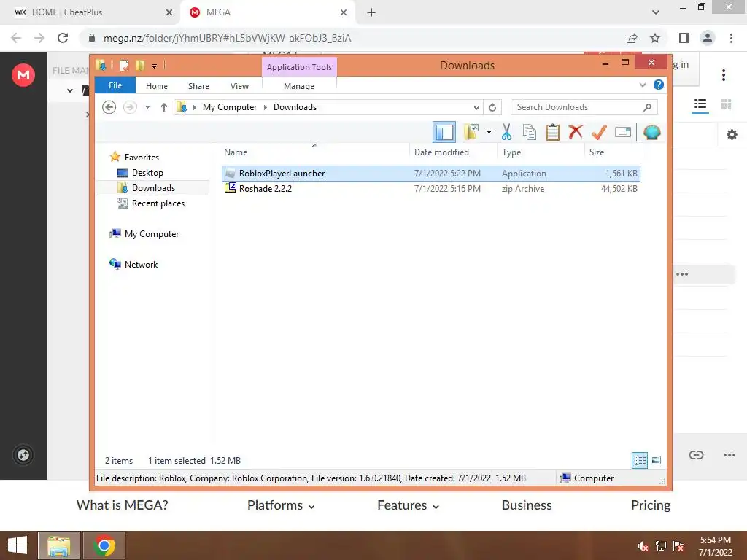Viewport: 747px width, 560px height.
Task: Click the Application Tools contextual tab
Action: coord(299,66)
